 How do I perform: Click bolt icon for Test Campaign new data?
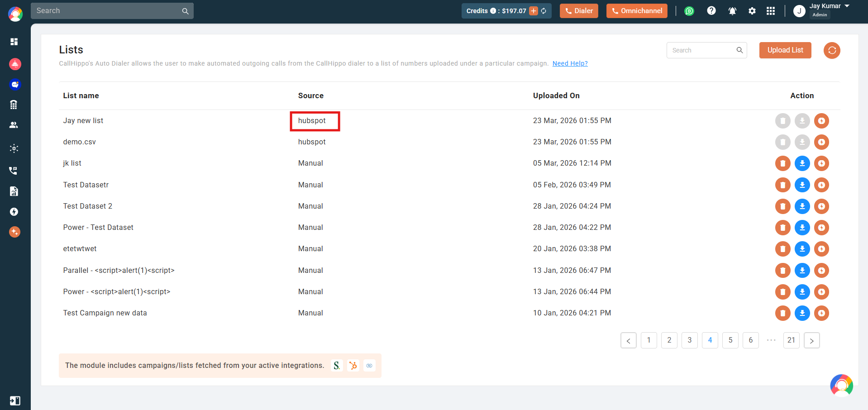(x=822, y=313)
